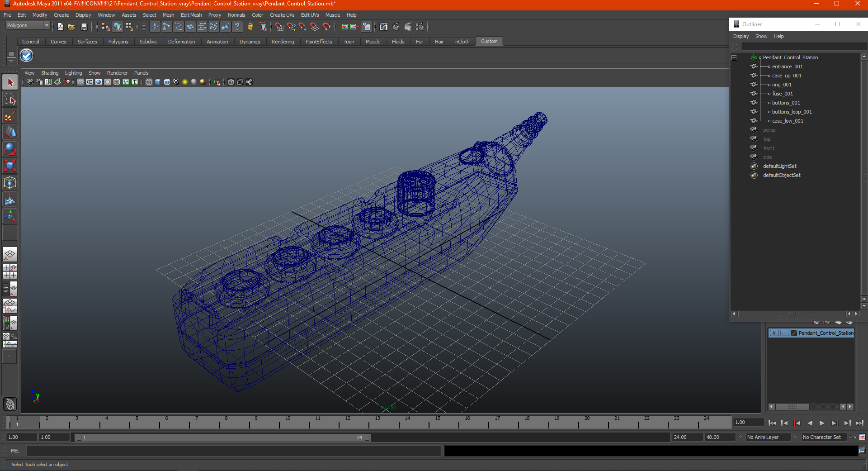Click the range slider bar
Screen dimensions: 868x471
tap(222, 438)
